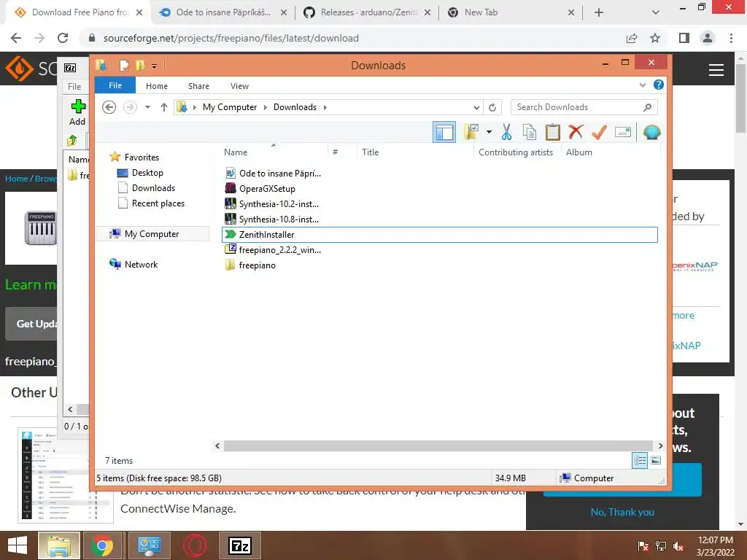
Task: Select the Synthesia-10.8-inst... file
Action: 279,219
